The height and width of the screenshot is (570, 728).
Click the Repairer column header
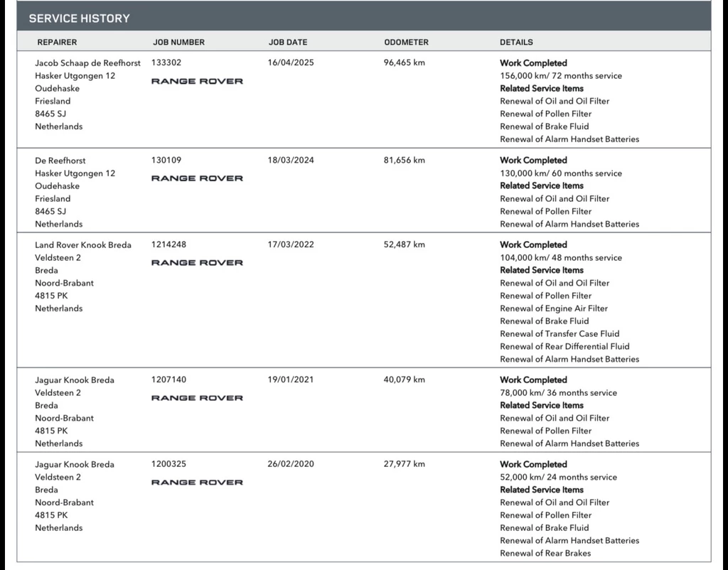57,42
